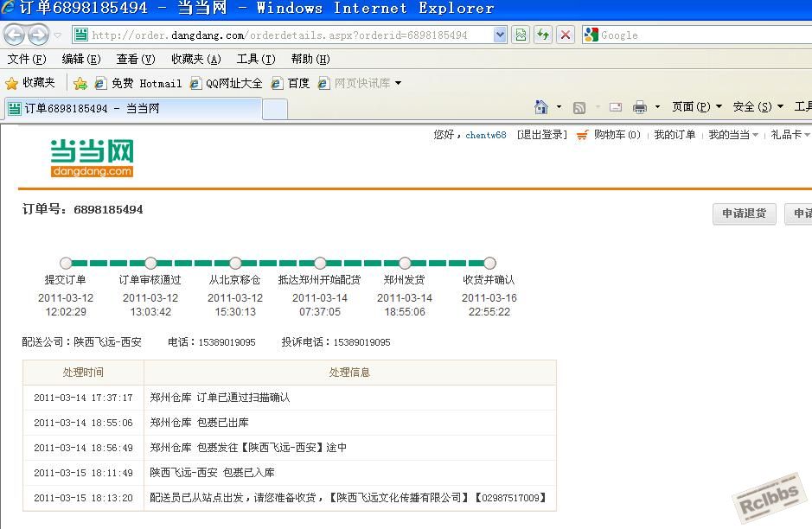Click the add to favorites bar icon
This screenshot has height=529, width=812.
point(80,83)
